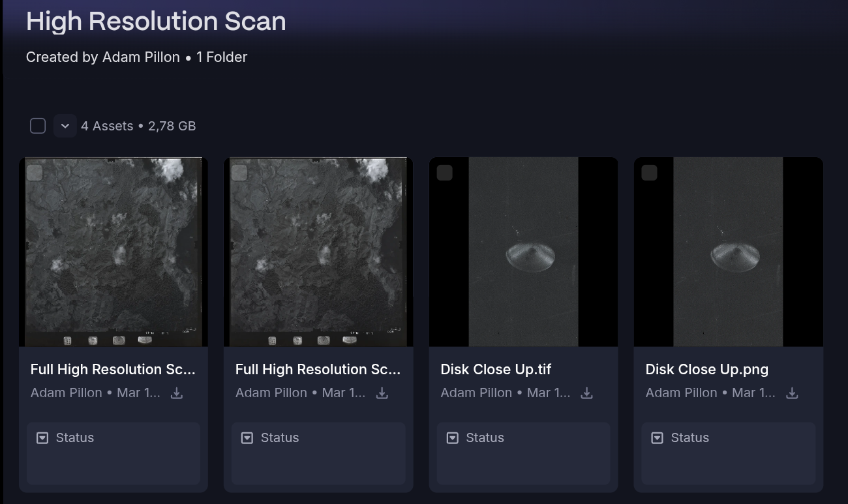Screen dimensions: 848x504
Task: Tick the select-all assets checkbox
Action: (38, 126)
